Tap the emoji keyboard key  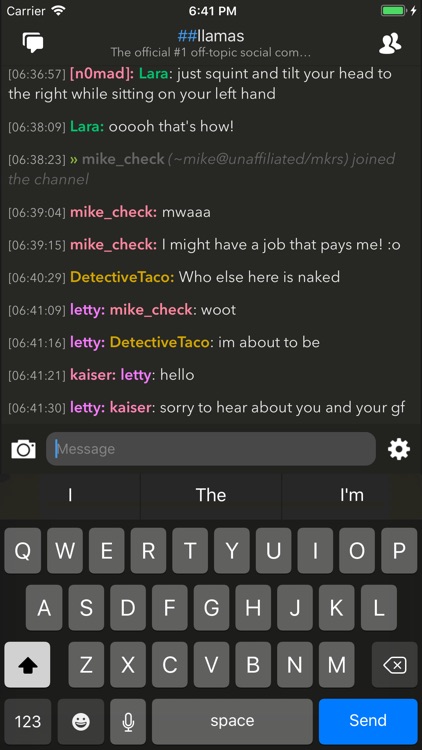81,721
